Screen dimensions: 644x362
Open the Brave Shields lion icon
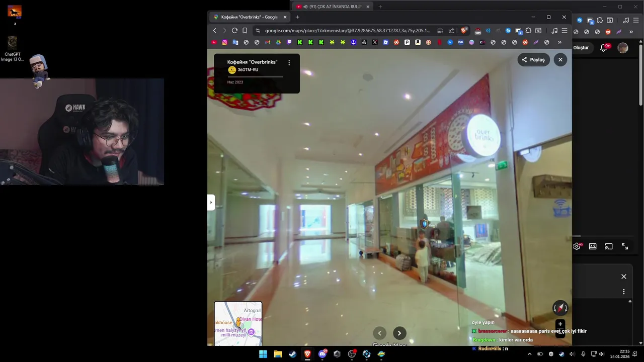click(464, 31)
